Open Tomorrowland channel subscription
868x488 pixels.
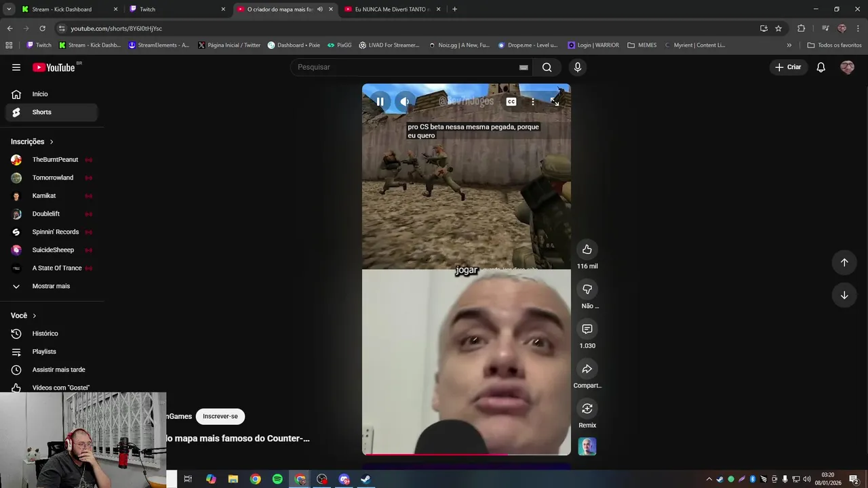point(52,178)
